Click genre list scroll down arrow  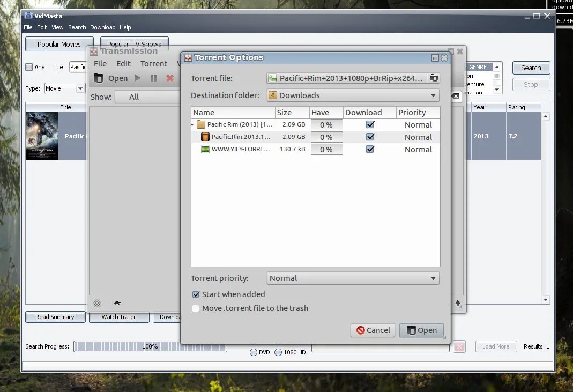pos(497,89)
